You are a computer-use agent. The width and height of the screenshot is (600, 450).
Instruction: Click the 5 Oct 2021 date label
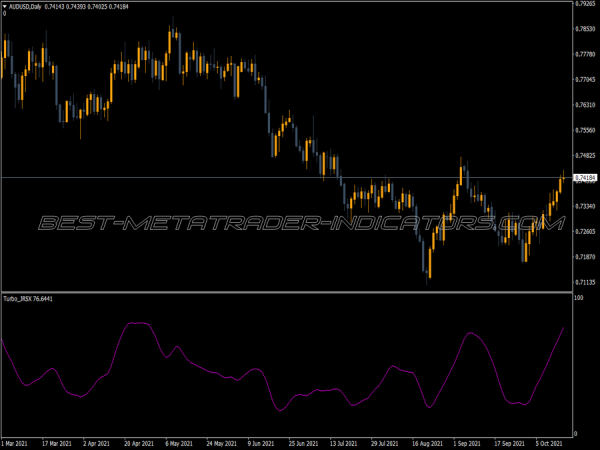point(548,443)
